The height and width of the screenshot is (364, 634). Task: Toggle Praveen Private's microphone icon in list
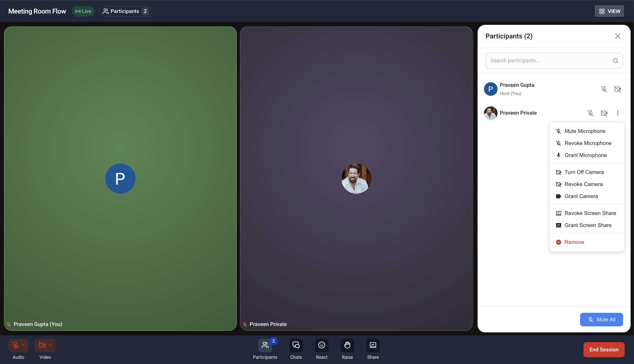tap(590, 113)
